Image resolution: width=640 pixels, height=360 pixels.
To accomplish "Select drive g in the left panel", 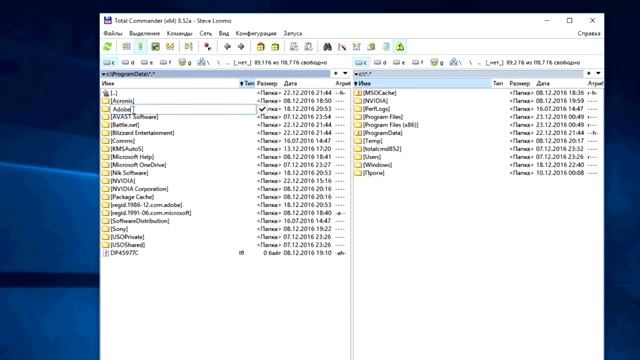I will click(185, 62).
